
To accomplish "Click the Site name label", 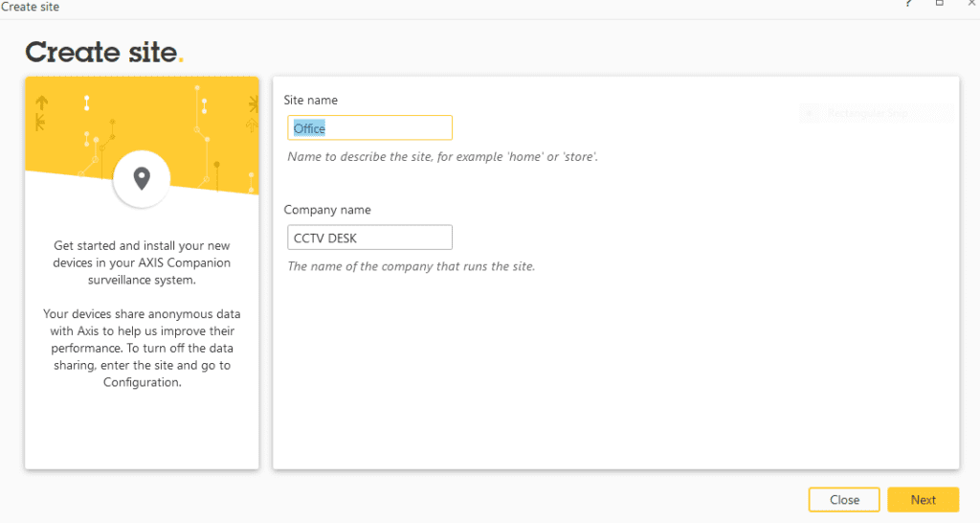I will [310, 100].
